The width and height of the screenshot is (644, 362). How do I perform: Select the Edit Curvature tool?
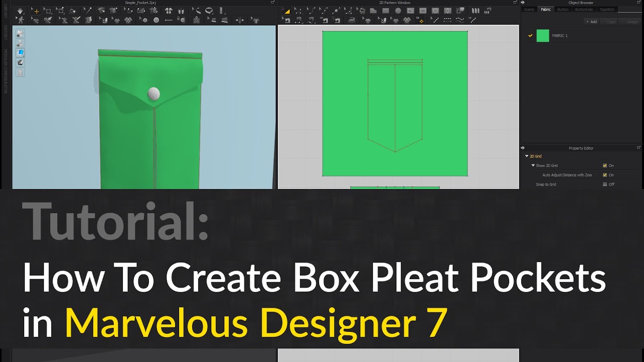[310, 11]
